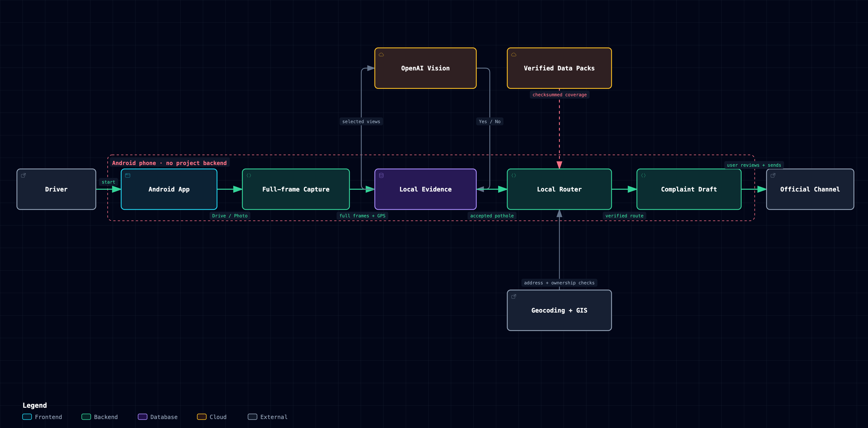Image resolution: width=868 pixels, height=428 pixels.
Task: Click the 'Backend' legend text
Action: click(x=106, y=417)
